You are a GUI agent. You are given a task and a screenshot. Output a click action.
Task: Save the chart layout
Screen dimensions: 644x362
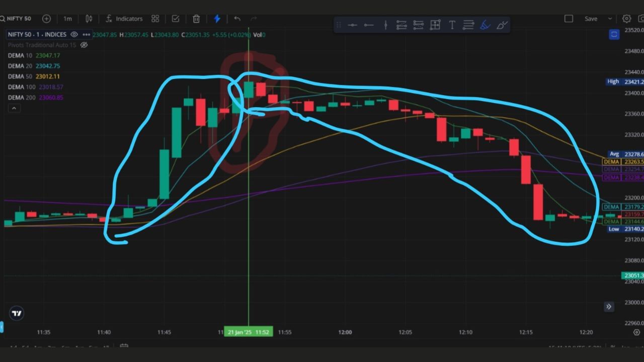coord(591,19)
